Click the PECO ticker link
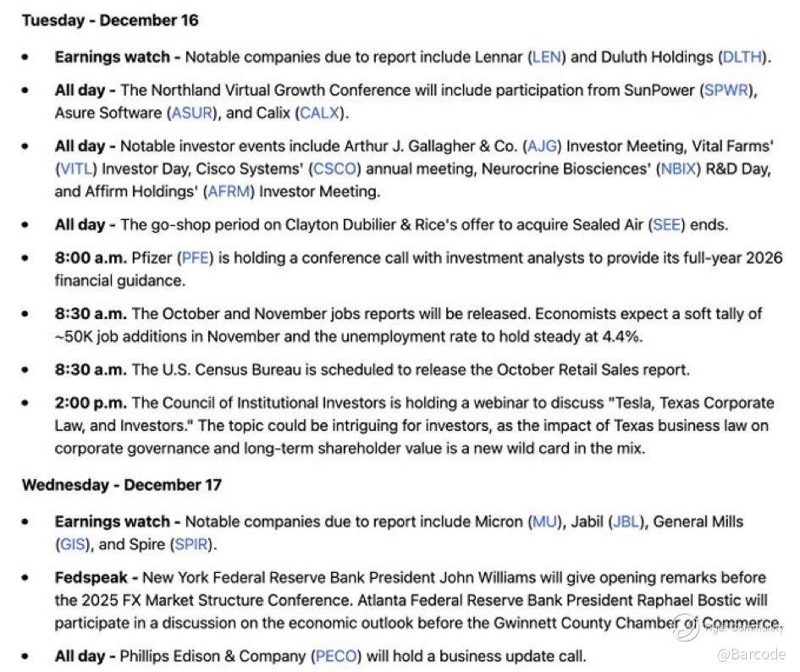This screenshot has height=672, width=800. (x=336, y=656)
